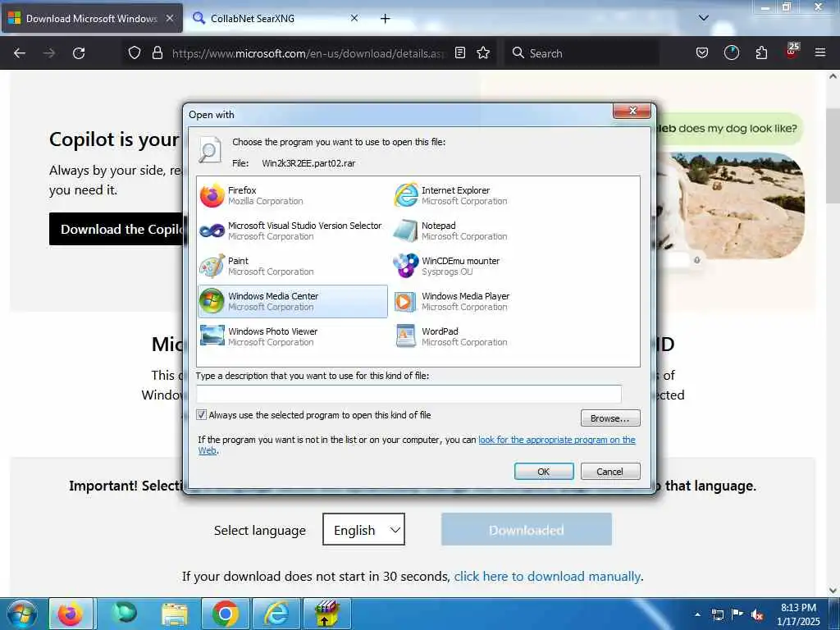Viewport: 840px width, 630px height.
Task: Click the page vertical scrollbar thumb
Action: (x=832, y=155)
